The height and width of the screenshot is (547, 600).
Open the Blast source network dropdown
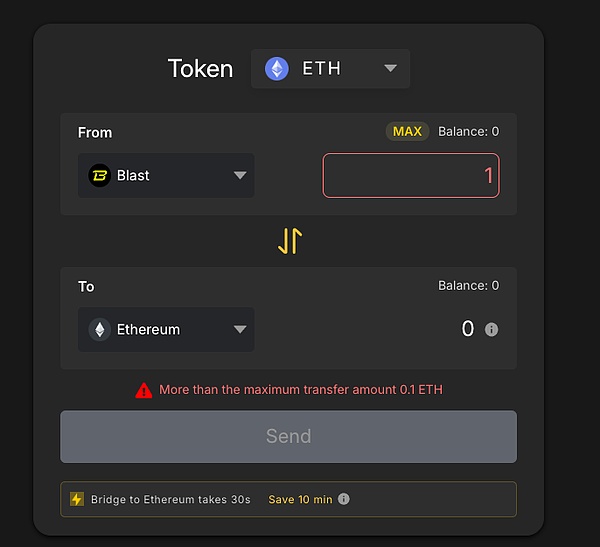[239, 175]
